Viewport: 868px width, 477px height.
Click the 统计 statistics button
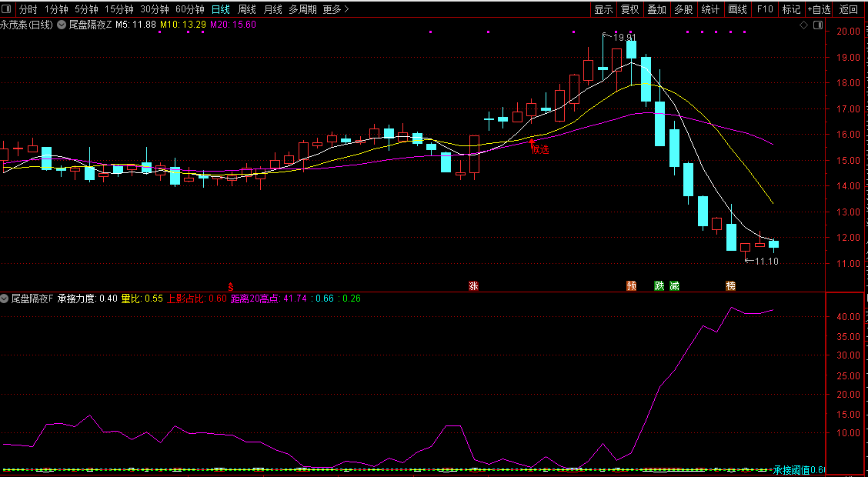[711, 9]
